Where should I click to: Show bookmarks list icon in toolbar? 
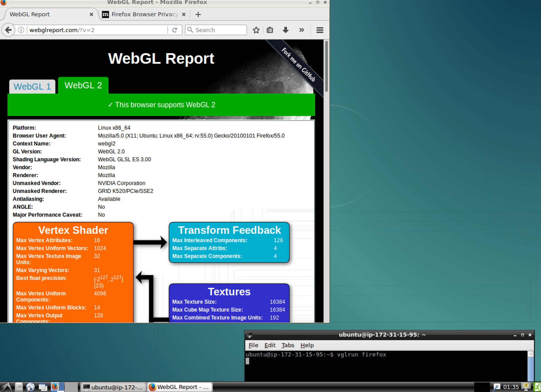[x=270, y=30]
